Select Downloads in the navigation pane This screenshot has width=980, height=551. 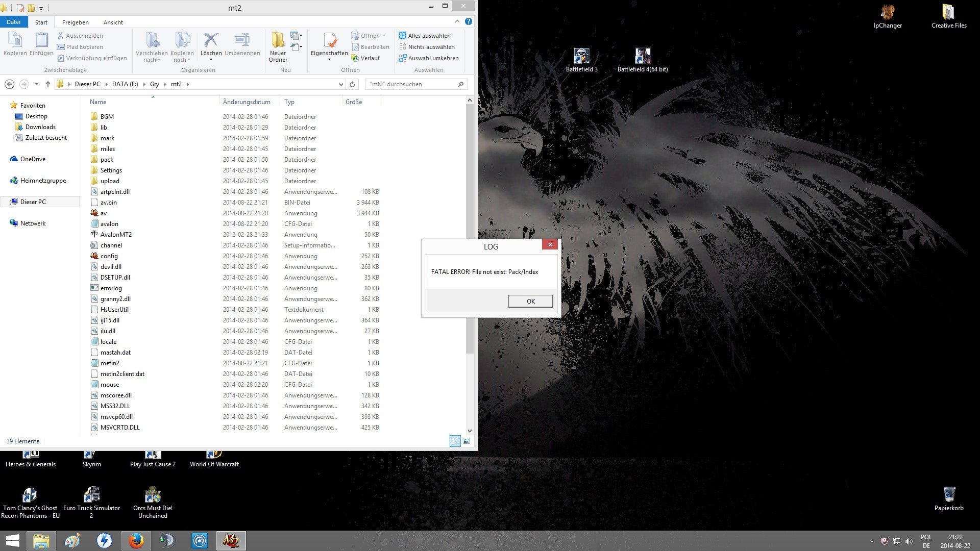click(40, 127)
